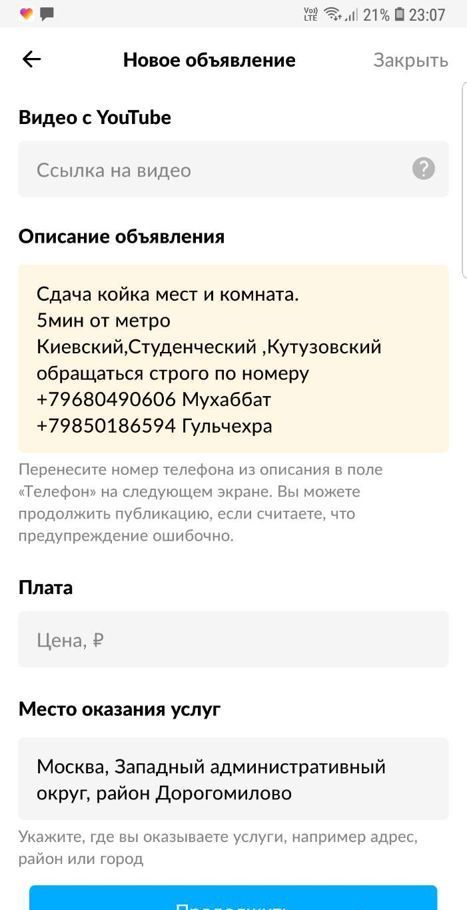Image resolution: width=467 pixels, height=910 pixels.
Task: Click the scrollbar handle at right edge
Action: tap(464, 180)
